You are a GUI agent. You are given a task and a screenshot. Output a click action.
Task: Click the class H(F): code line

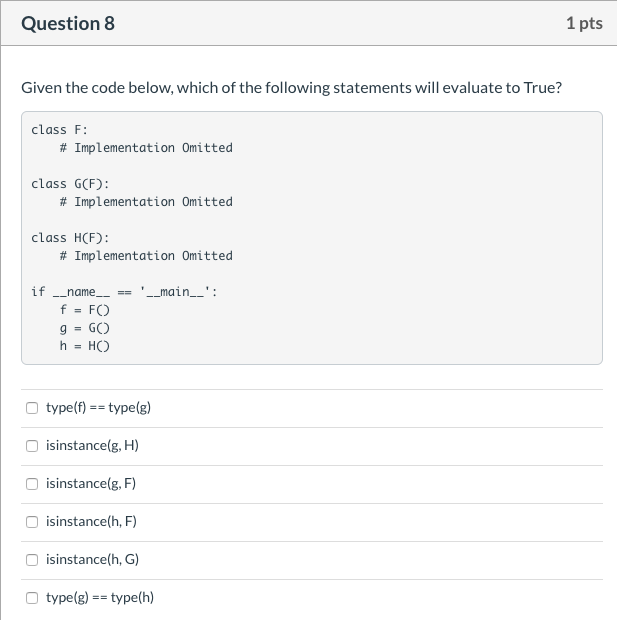point(70,238)
